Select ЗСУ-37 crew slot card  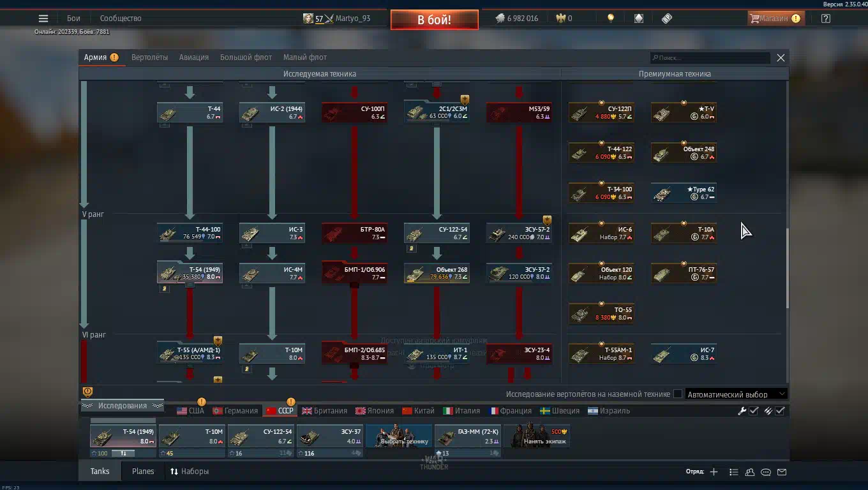330,436
